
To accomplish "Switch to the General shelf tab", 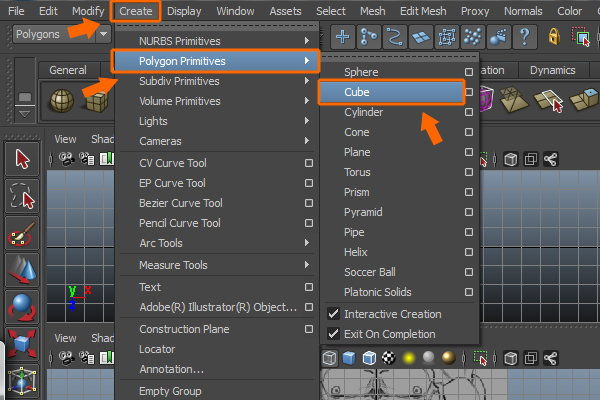I will 68,70.
